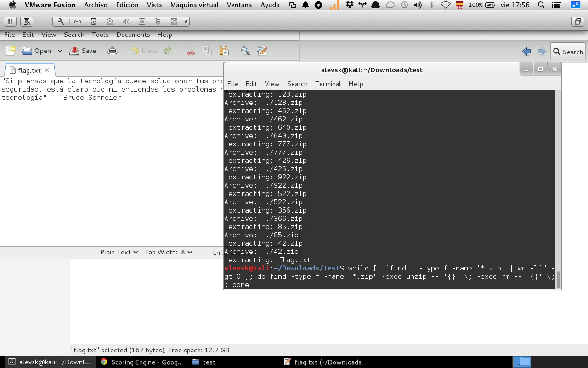Create a new document in gedit
This screenshot has width=588, height=368.
(10, 51)
